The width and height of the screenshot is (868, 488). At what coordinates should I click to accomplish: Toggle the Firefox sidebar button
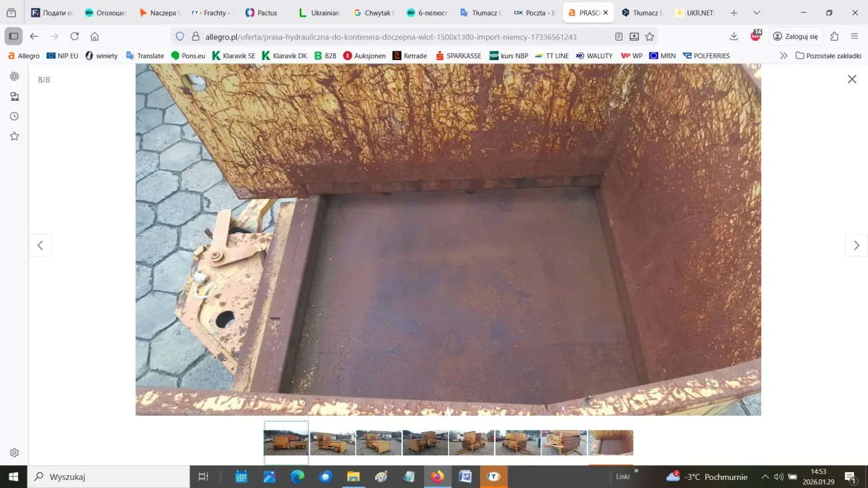13,37
